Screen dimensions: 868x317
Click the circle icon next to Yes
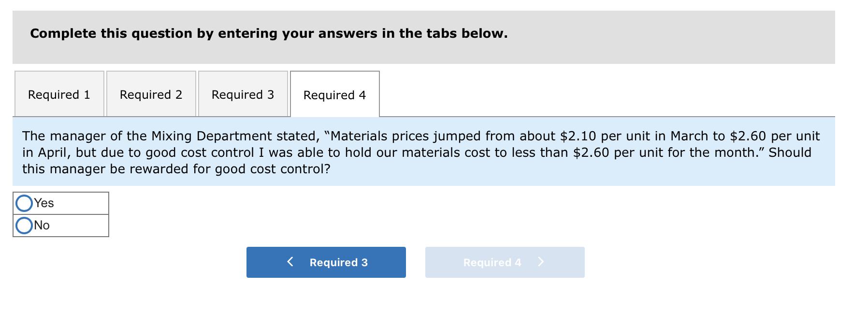[24, 203]
